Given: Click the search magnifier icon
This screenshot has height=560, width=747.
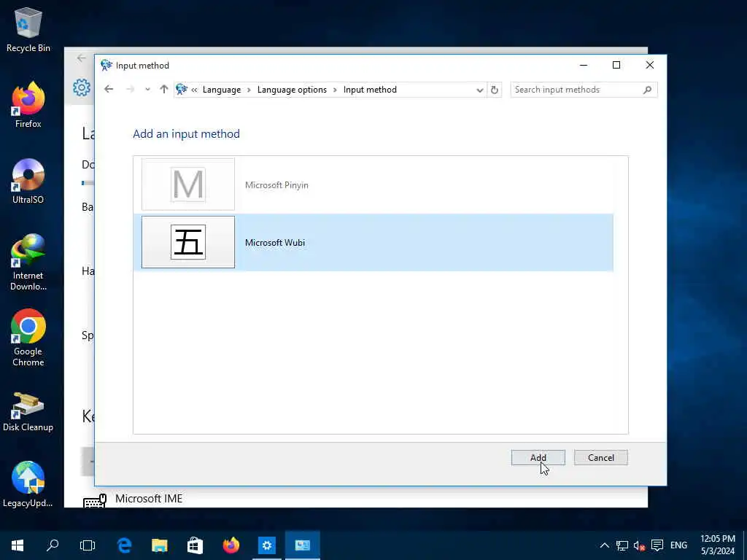Looking at the screenshot, I should (x=647, y=90).
